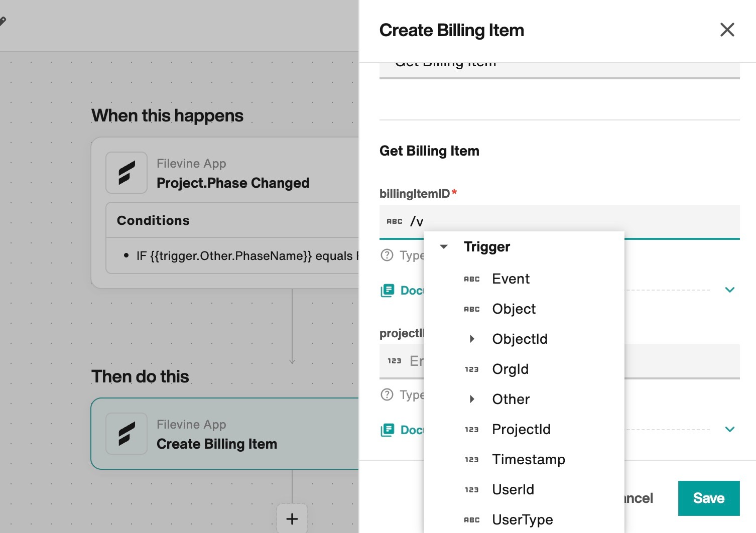Click the help icon under billingItemID field
Screen dimensions: 756x533
pyautogui.click(x=387, y=255)
